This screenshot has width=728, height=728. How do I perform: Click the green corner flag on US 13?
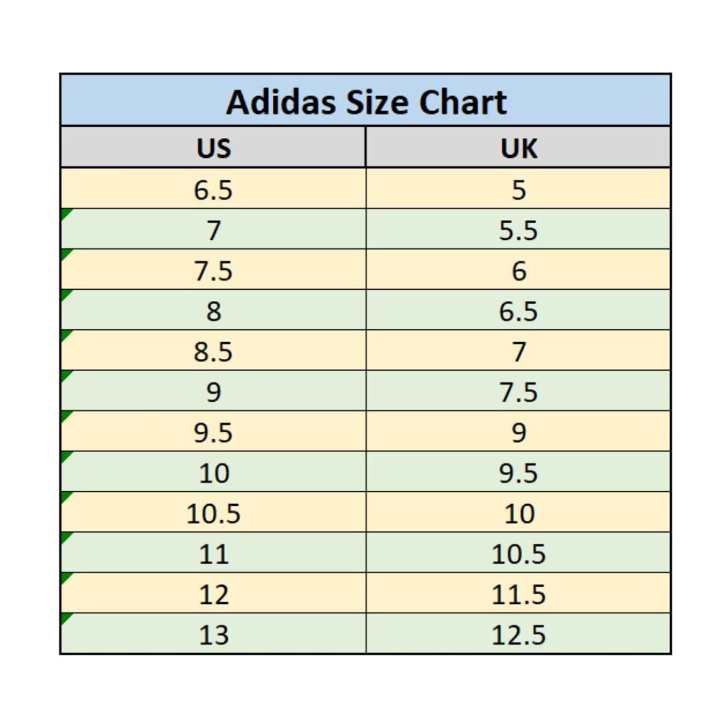click(66, 618)
